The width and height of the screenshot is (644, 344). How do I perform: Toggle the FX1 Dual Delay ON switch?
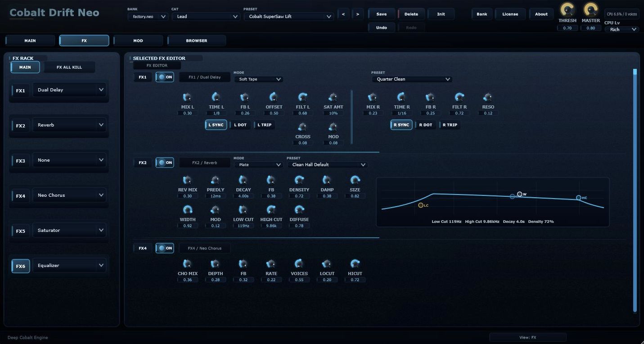[x=165, y=77]
